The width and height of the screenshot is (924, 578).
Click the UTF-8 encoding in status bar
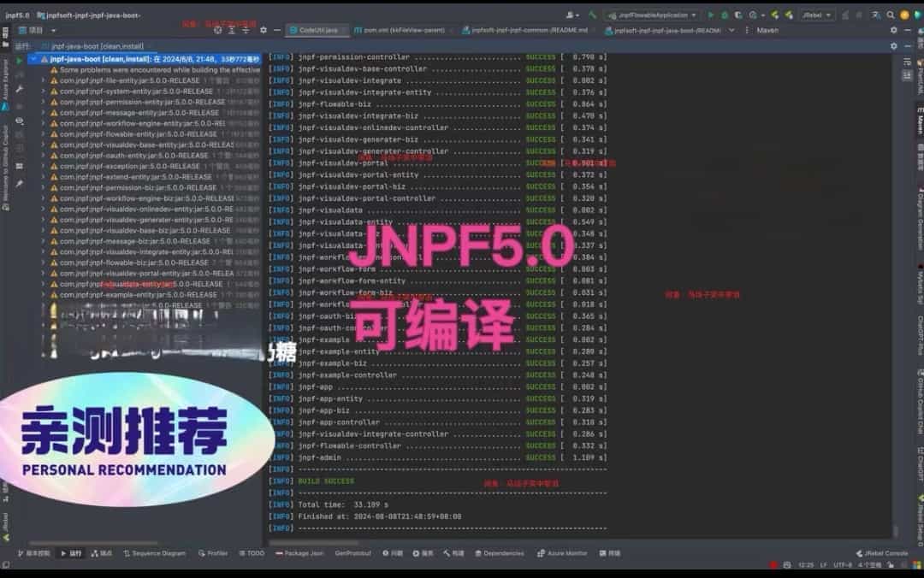click(x=843, y=565)
